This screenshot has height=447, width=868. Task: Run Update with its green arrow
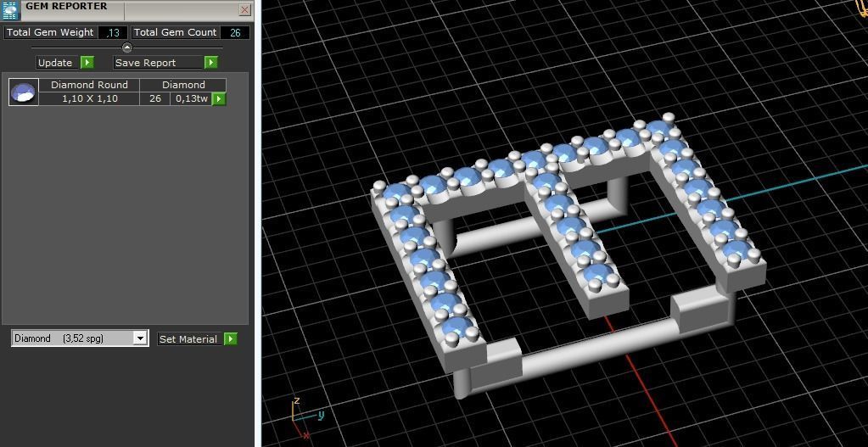(87, 63)
